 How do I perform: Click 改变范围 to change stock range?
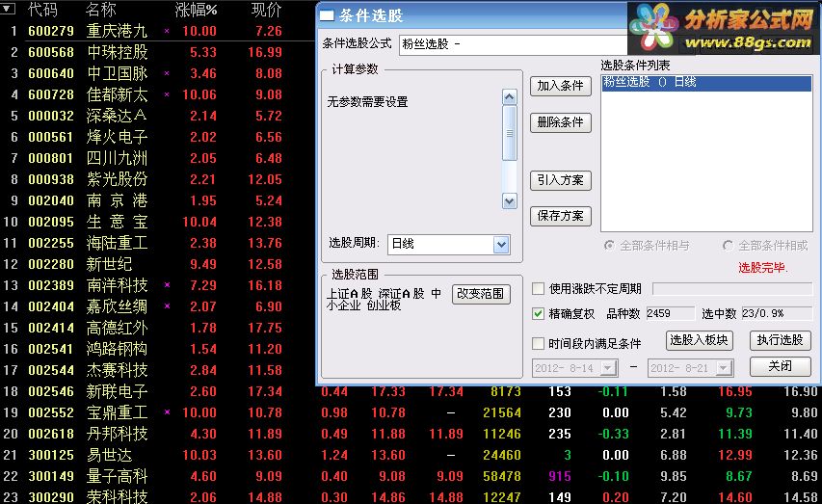point(481,294)
